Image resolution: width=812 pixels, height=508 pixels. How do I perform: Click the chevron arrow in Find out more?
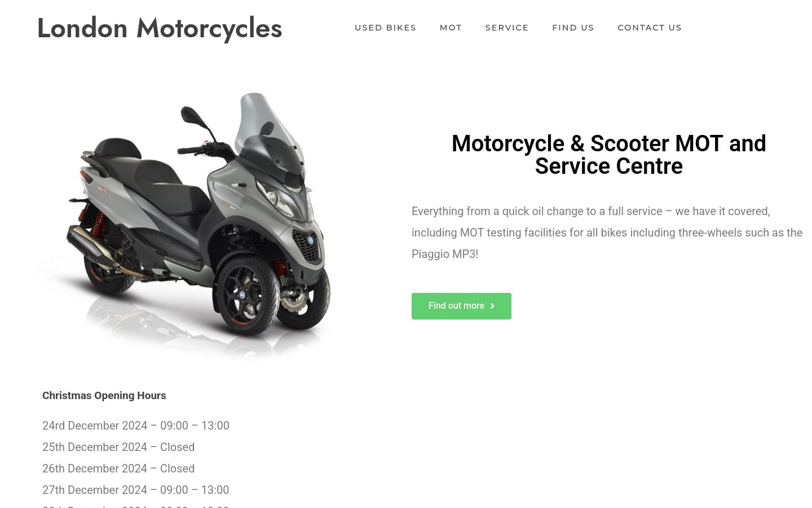pos(492,306)
